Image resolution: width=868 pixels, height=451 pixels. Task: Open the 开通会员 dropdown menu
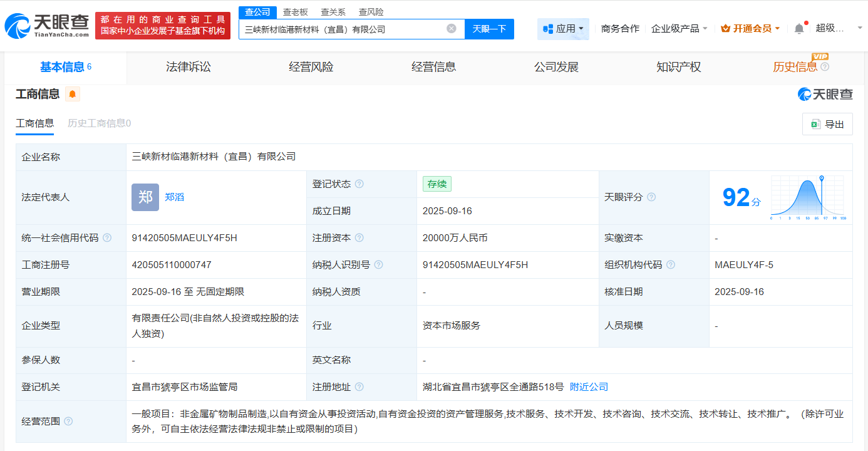tap(750, 29)
